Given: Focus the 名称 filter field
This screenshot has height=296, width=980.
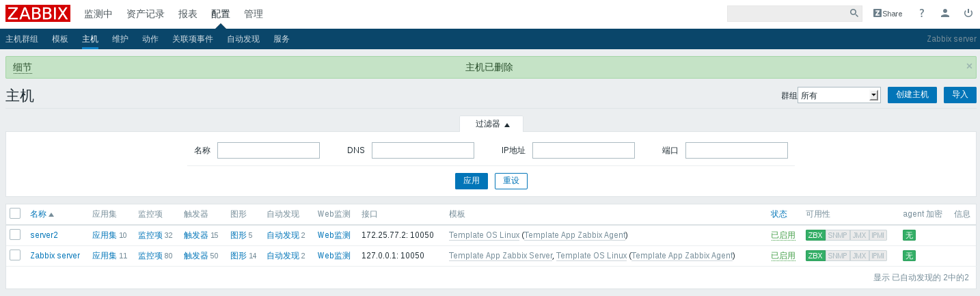Looking at the screenshot, I should pyautogui.click(x=269, y=150).
